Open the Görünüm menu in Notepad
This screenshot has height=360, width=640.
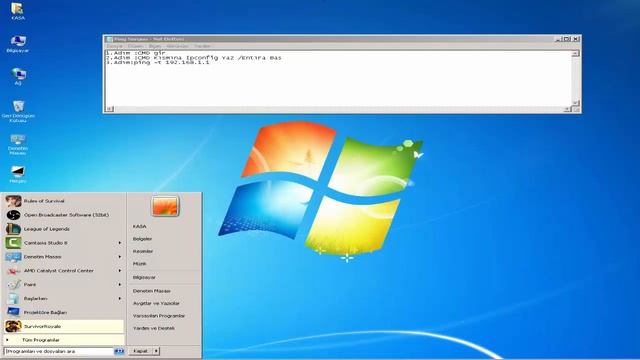tap(178, 46)
